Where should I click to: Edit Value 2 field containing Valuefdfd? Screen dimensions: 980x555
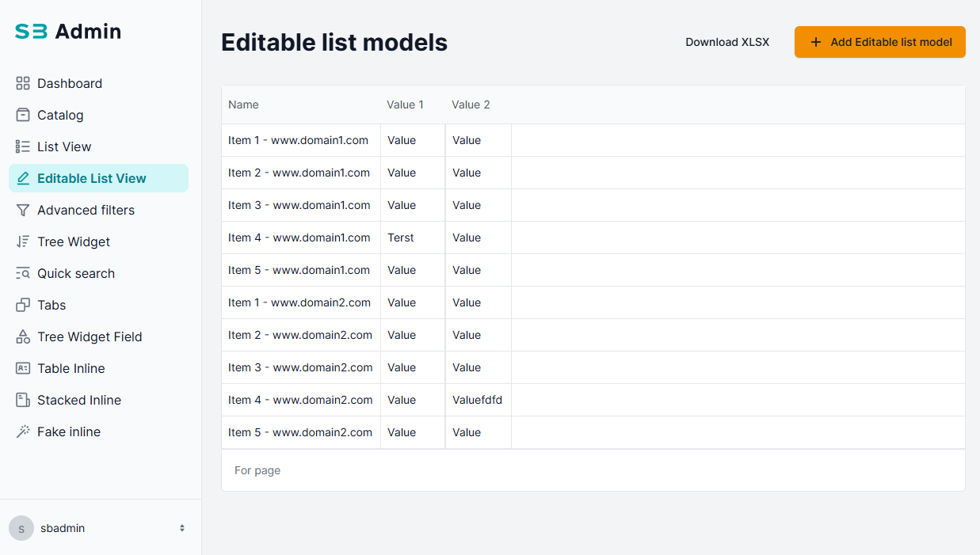click(479, 400)
